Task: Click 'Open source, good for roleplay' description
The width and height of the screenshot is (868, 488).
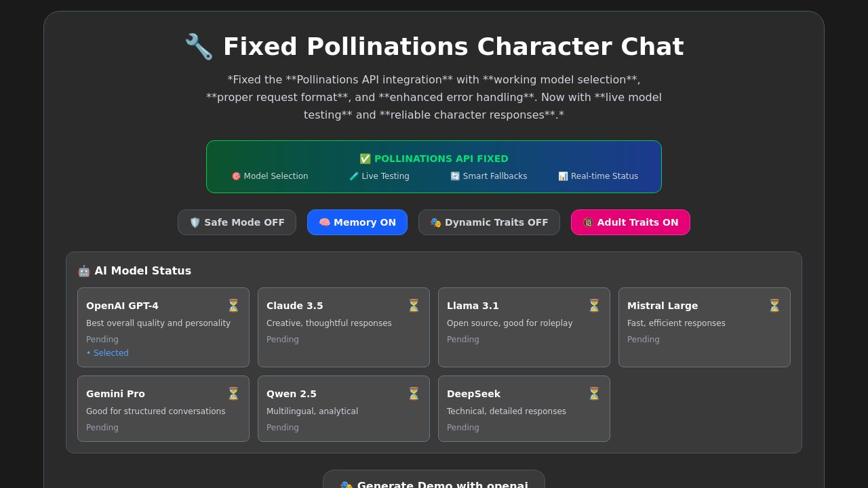Action: (x=510, y=323)
